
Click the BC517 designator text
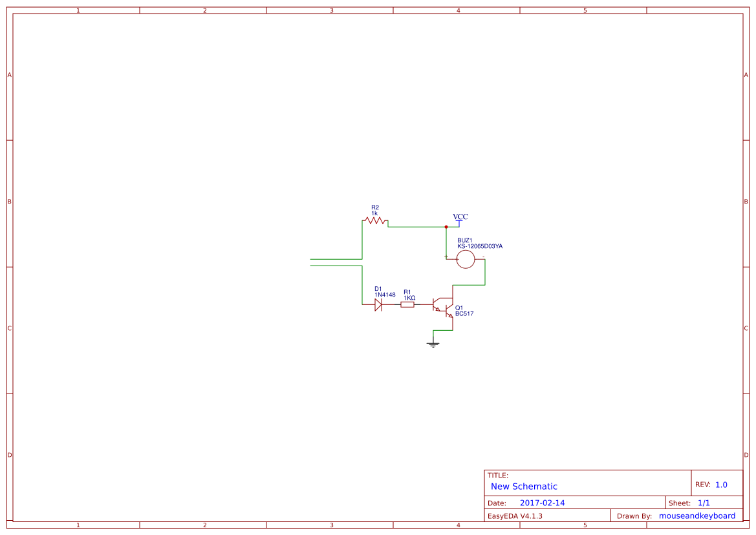click(464, 313)
